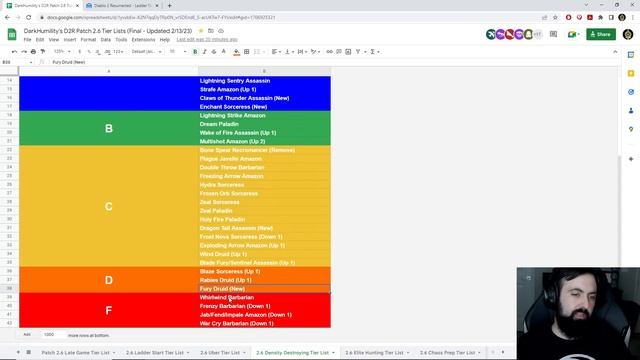Click the cloud document status icon
The image size is (640, 360).
pyautogui.click(x=221, y=31)
